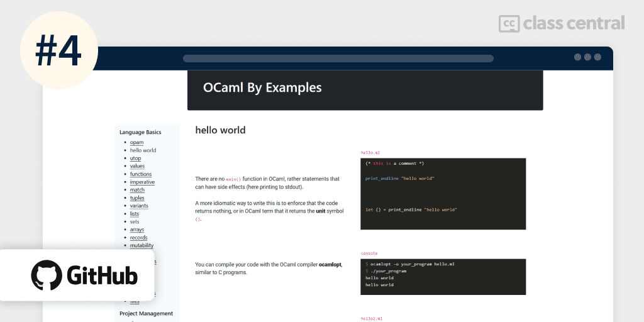Go to the utop page
Viewport: 644px width, 322px height.
pyautogui.click(x=135, y=158)
